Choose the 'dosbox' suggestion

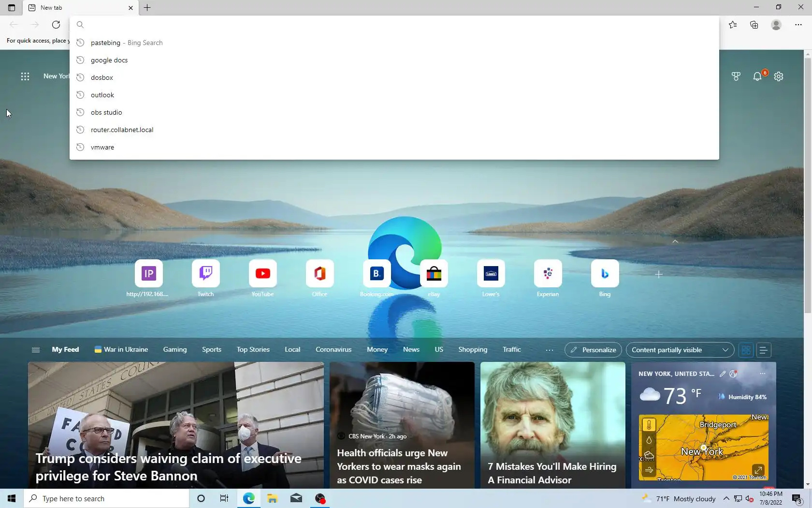(x=394, y=77)
